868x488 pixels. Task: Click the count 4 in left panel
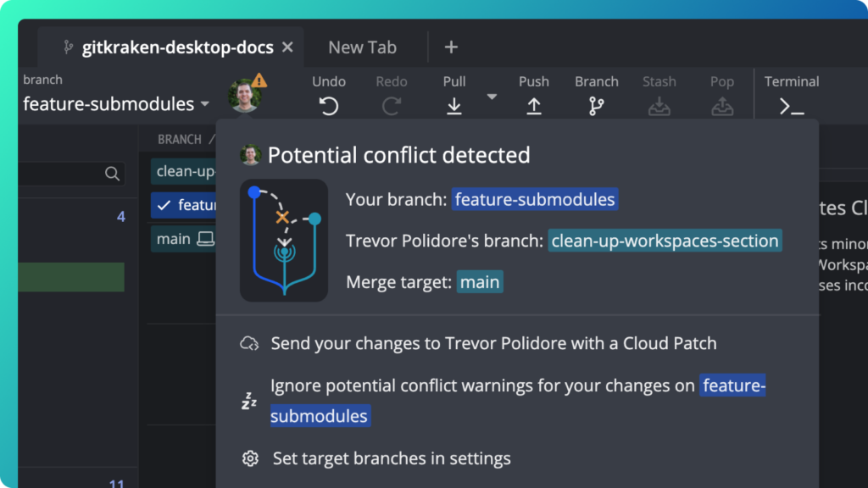pos(120,217)
